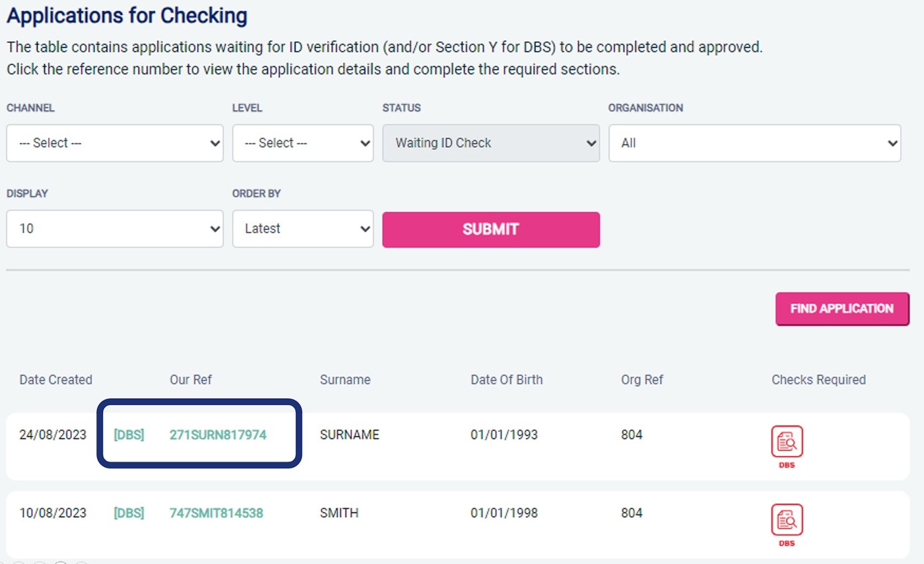Click the Checks Required column header
The width and height of the screenshot is (924, 564).
[x=818, y=380]
